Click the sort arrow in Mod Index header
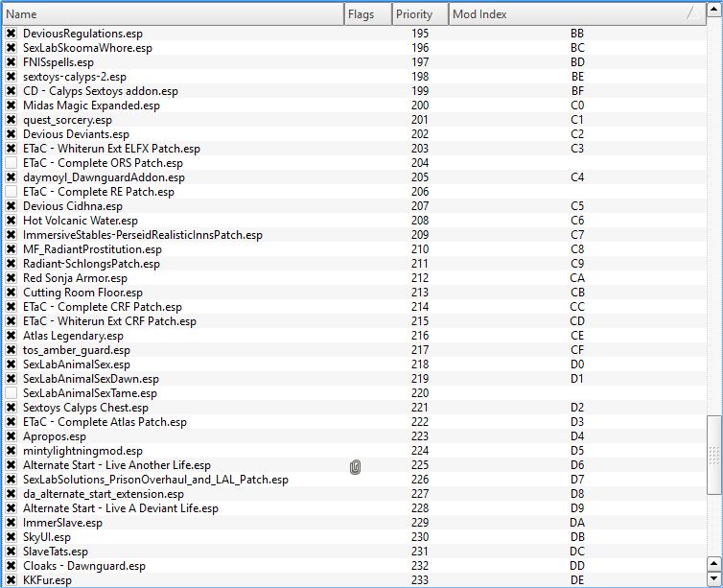This screenshot has width=723, height=588. coord(690,14)
